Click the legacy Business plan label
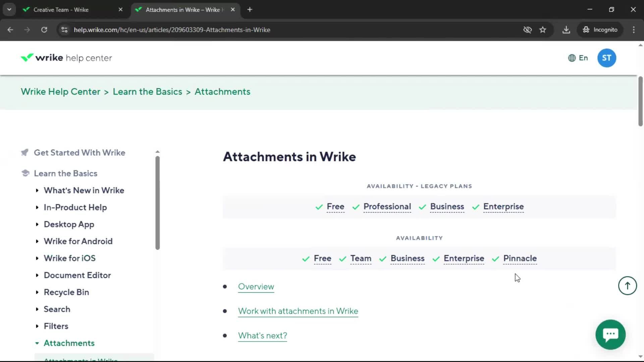The width and height of the screenshot is (644, 362). click(x=447, y=207)
